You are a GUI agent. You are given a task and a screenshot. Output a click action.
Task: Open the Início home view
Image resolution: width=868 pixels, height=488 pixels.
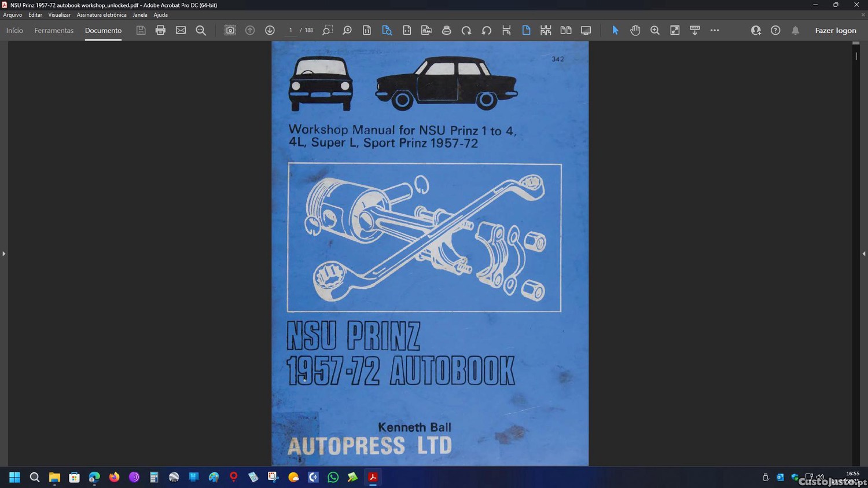(x=14, y=31)
